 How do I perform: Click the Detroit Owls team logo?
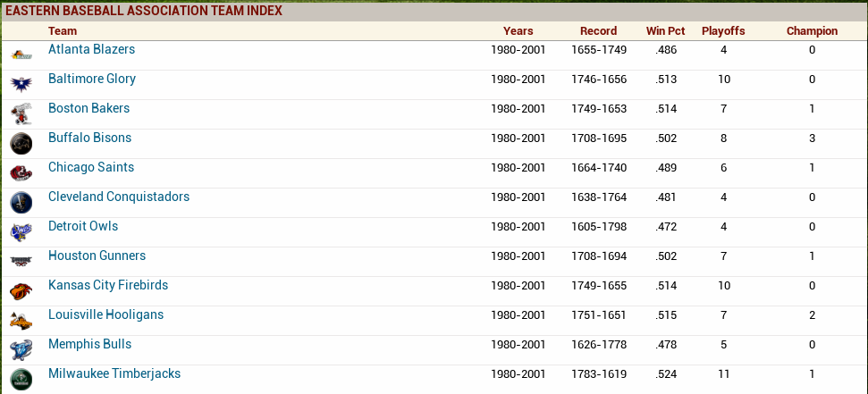[x=21, y=231]
